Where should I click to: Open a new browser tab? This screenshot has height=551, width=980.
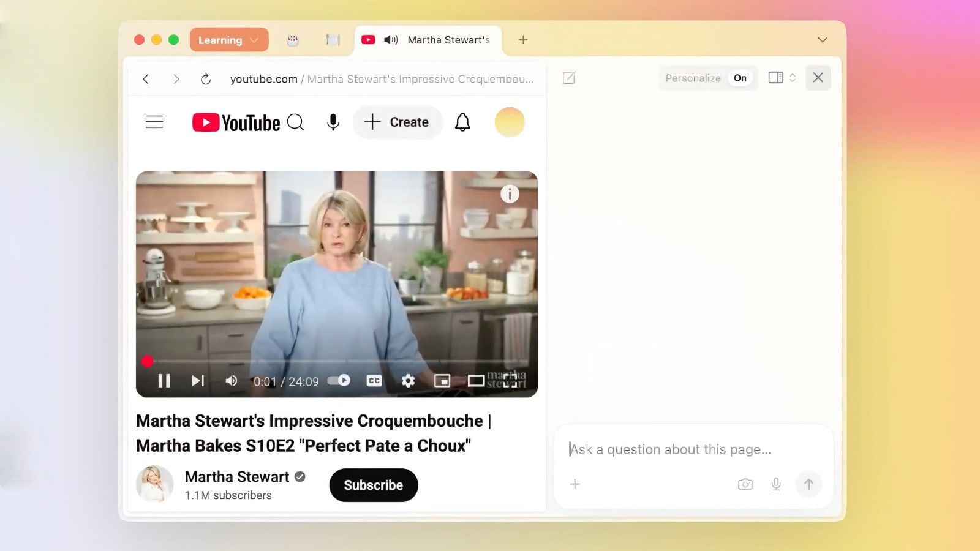pyautogui.click(x=523, y=40)
